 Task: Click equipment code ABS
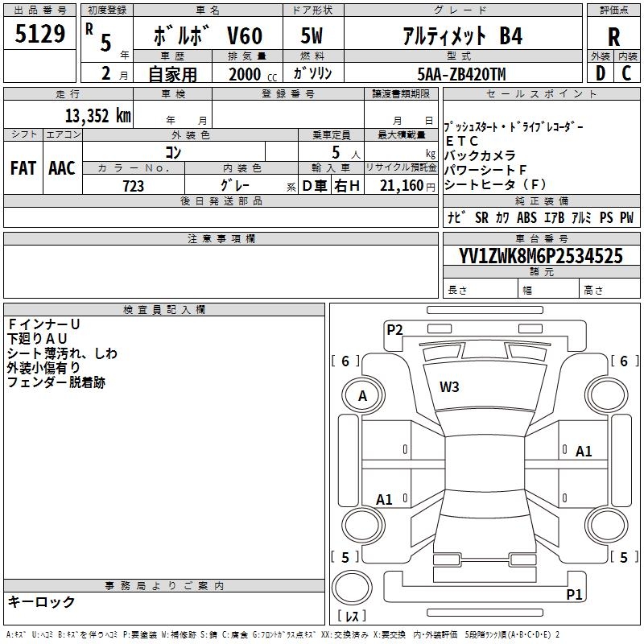point(526,217)
